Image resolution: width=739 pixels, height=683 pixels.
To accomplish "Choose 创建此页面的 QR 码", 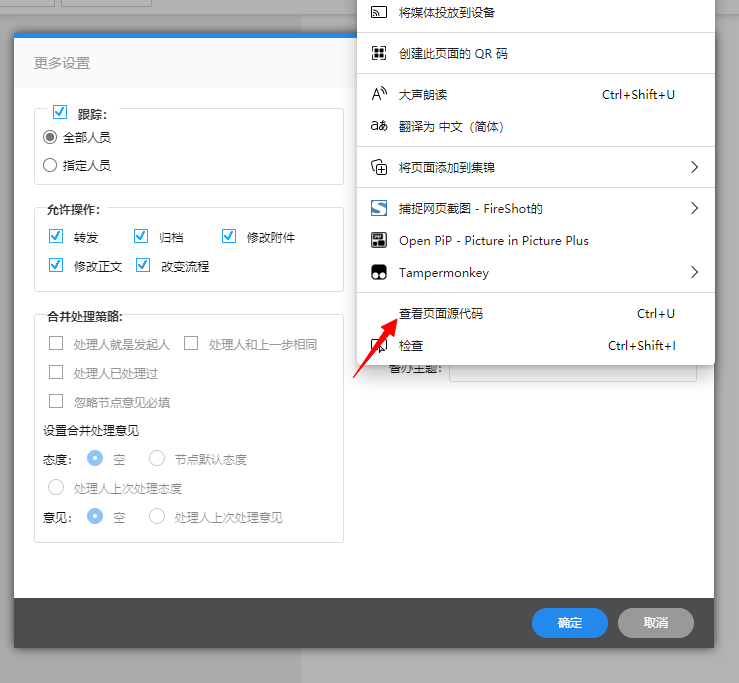I will coord(535,53).
